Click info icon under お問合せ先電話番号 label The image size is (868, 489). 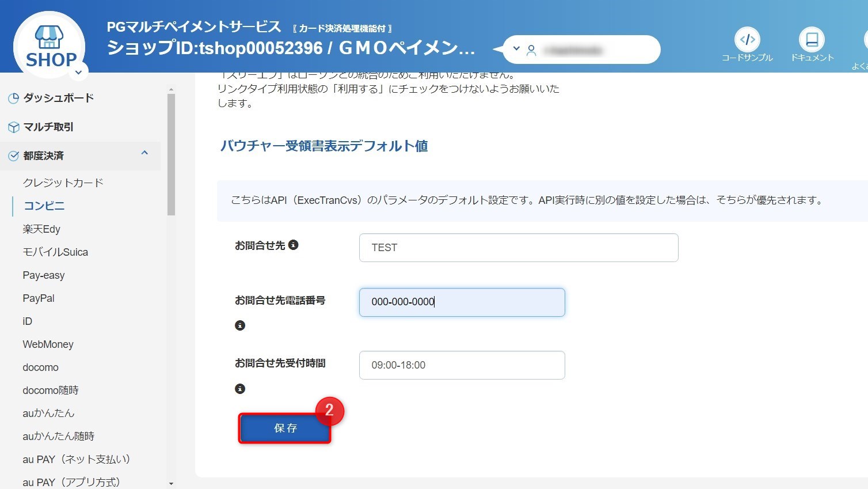click(x=240, y=325)
